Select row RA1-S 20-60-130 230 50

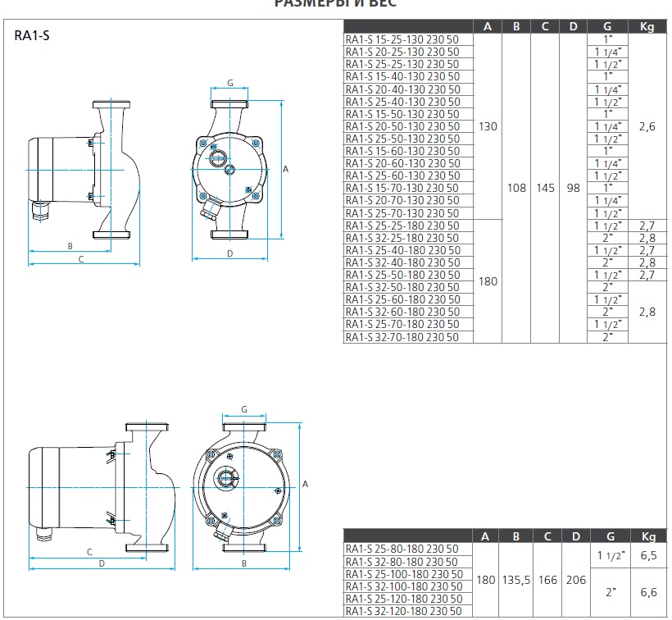tap(408, 163)
